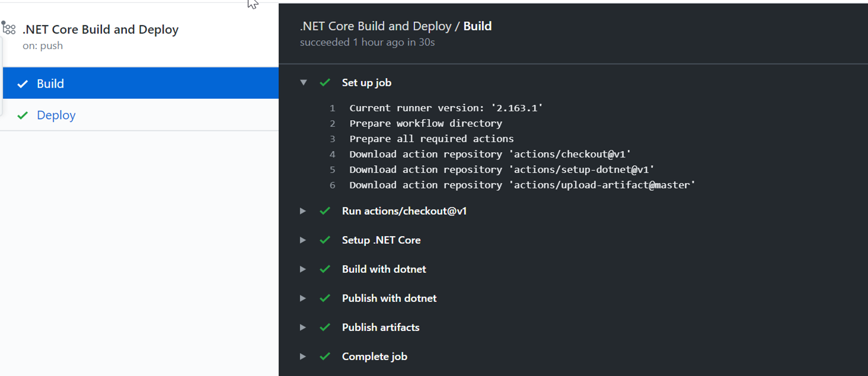The height and width of the screenshot is (376, 868).
Task: Click the green check next to Deploy
Action: (23, 115)
